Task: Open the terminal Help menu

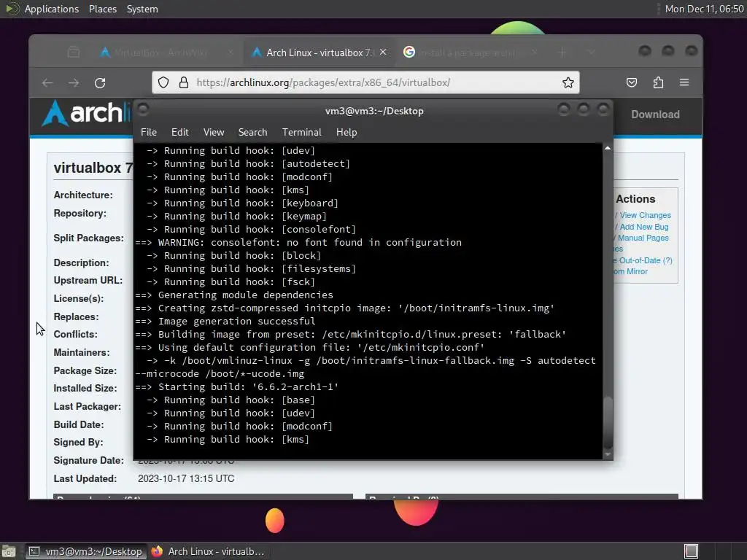Action: click(x=347, y=132)
